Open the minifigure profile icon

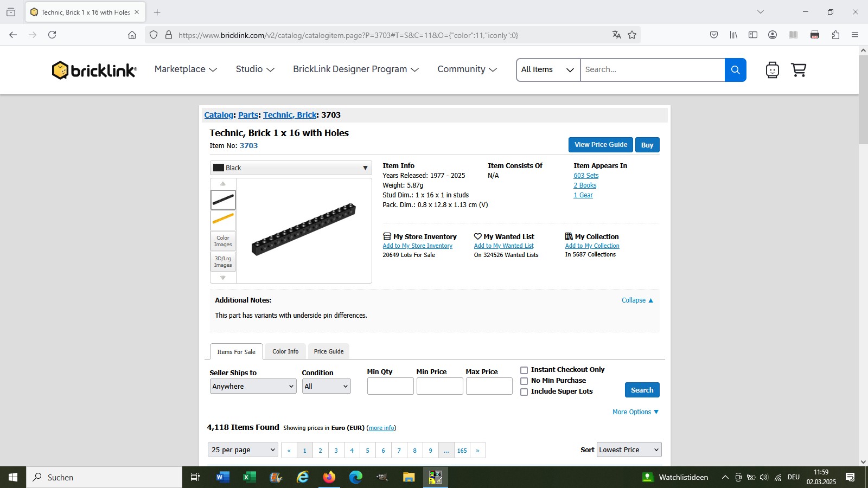[x=772, y=70]
